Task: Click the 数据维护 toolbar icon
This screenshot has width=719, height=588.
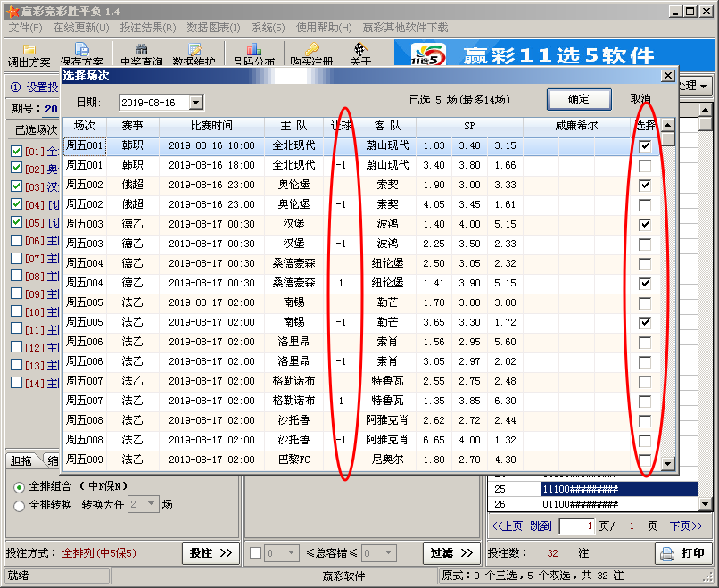Action: 194,49
